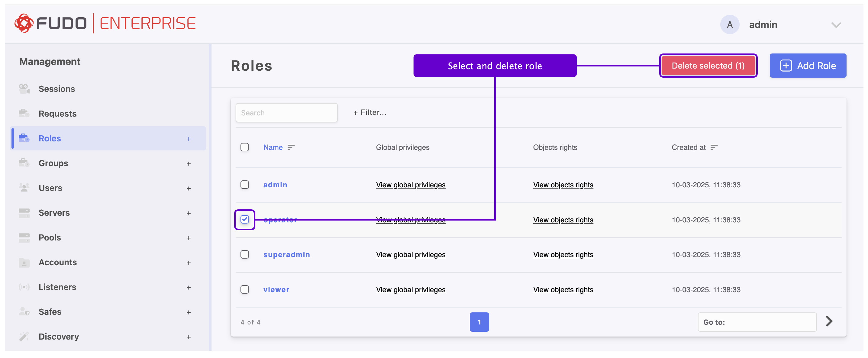The height and width of the screenshot is (358, 868).
Task: Check the superadmin role checkbox
Action: click(x=245, y=254)
